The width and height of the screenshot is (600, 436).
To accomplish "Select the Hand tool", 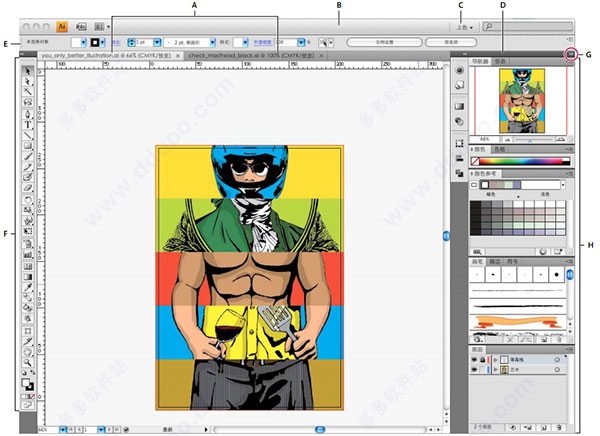I will click(x=28, y=352).
